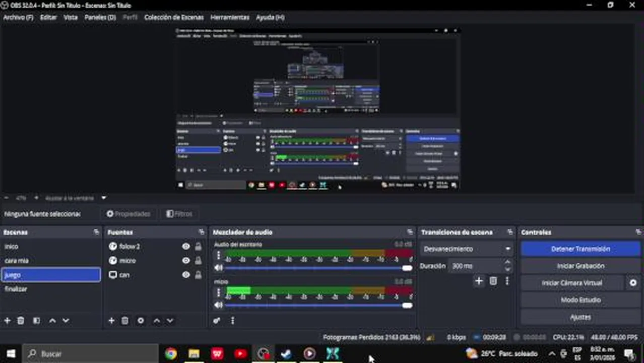Open source properties gear in Fuentes toolbar
The image size is (644, 363).
click(141, 321)
